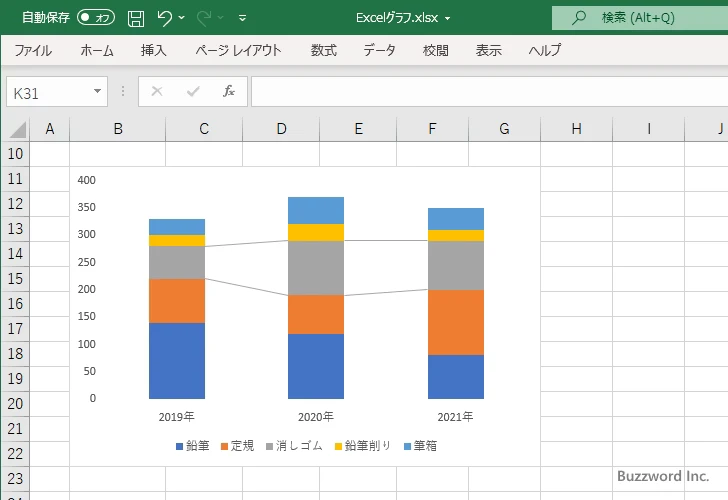Screen dimensions: 728x500
Task: Click the 検索 (Alt+Q) search box
Action: (x=640, y=18)
